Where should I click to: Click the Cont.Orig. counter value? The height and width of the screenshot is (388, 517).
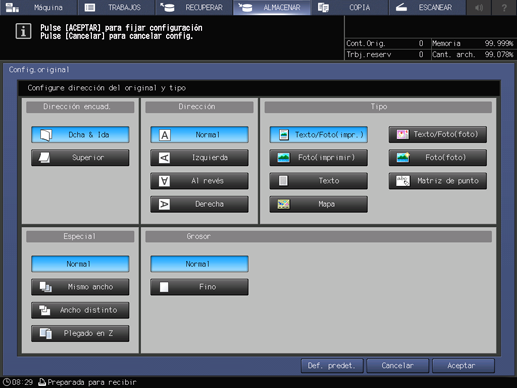point(421,43)
